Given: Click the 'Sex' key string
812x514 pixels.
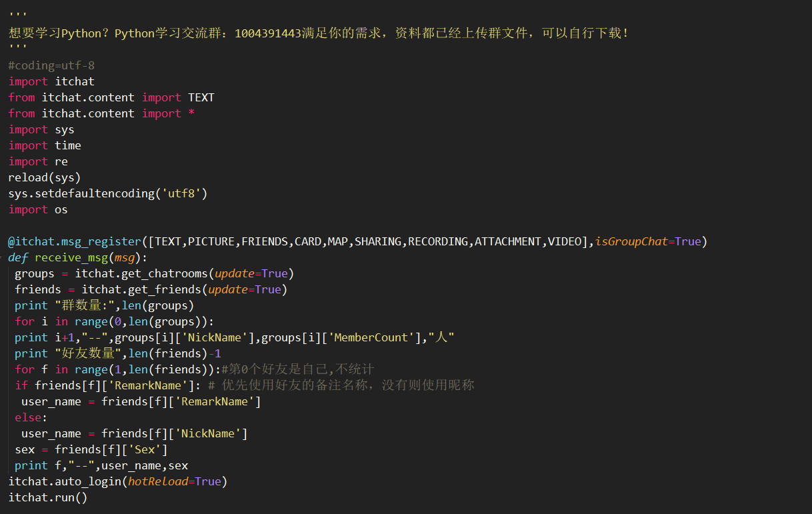Looking at the screenshot, I should 145,449.
